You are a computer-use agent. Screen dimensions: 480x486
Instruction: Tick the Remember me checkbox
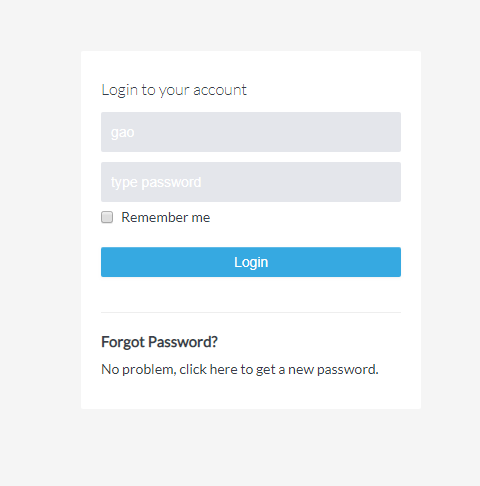pos(107,217)
